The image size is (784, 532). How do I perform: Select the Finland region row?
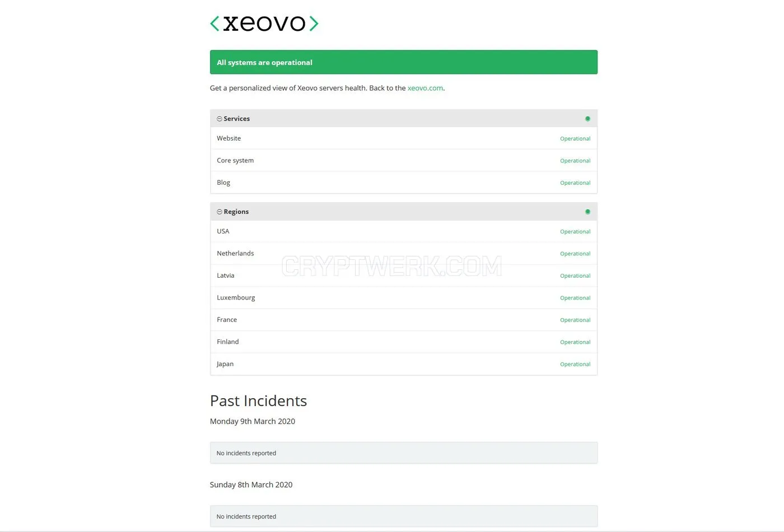point(404,342)
